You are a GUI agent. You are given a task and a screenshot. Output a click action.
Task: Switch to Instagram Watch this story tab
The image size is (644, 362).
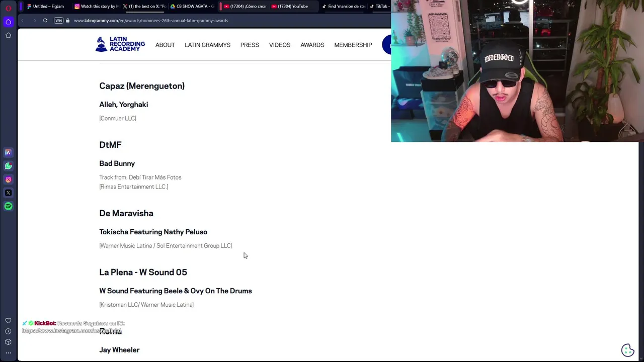point(96,7)
